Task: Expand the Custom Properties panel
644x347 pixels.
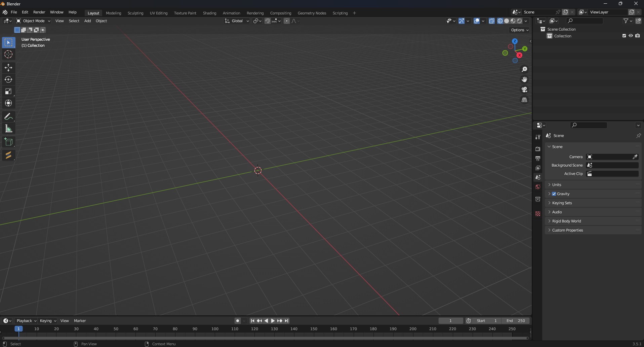Action: (x=593, y=230)
